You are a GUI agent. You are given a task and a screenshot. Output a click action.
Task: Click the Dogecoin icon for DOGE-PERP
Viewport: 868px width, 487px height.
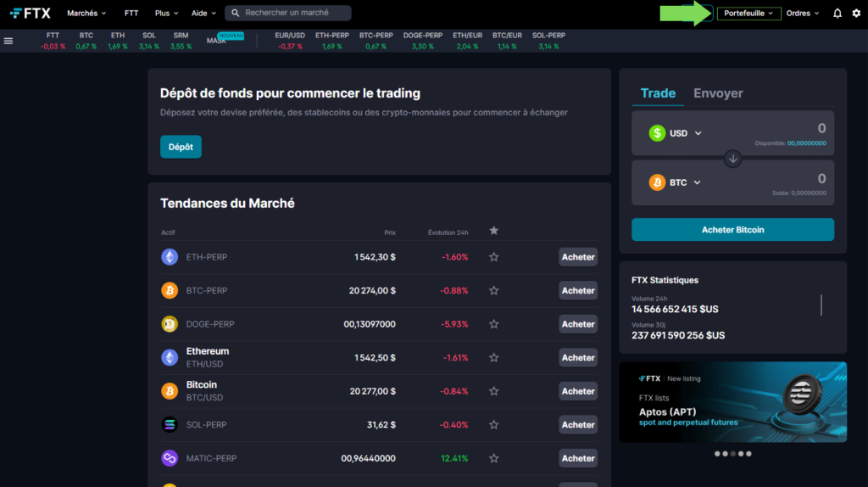pos(170,324)
